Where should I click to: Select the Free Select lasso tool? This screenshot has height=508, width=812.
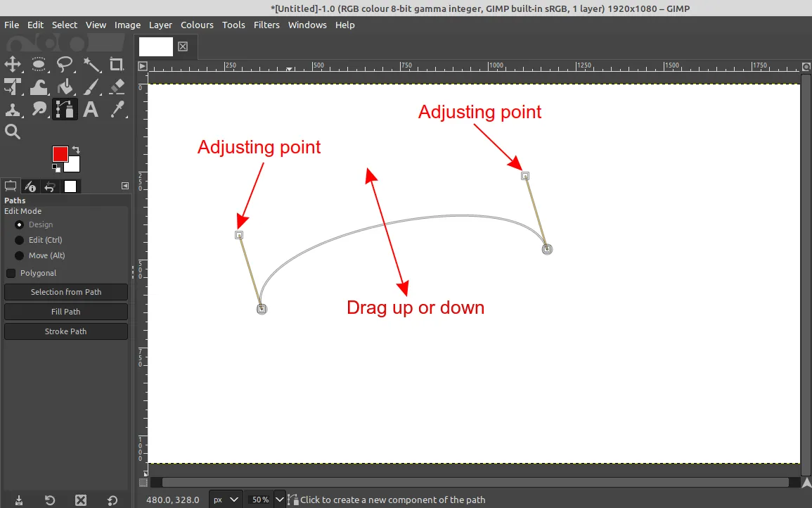(x=65, y=65)
